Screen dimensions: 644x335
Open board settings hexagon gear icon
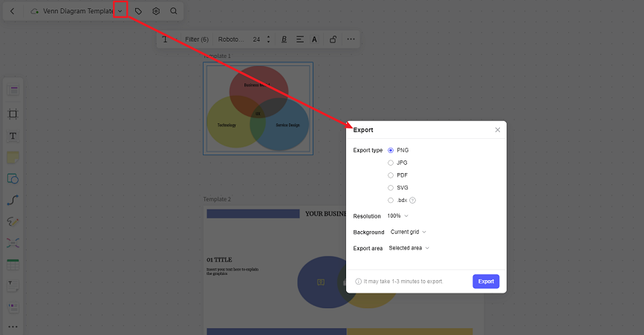click(156, 11)
